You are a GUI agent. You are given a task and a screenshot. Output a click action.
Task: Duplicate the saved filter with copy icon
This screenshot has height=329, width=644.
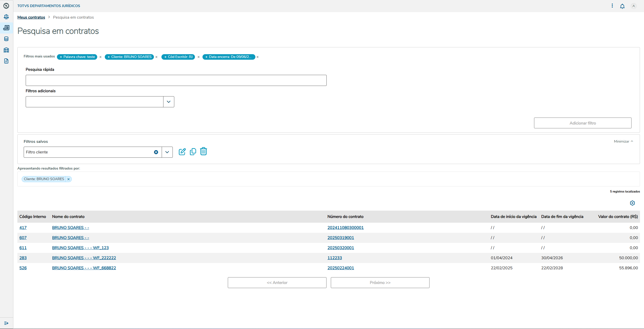click(x=193, y=152)
